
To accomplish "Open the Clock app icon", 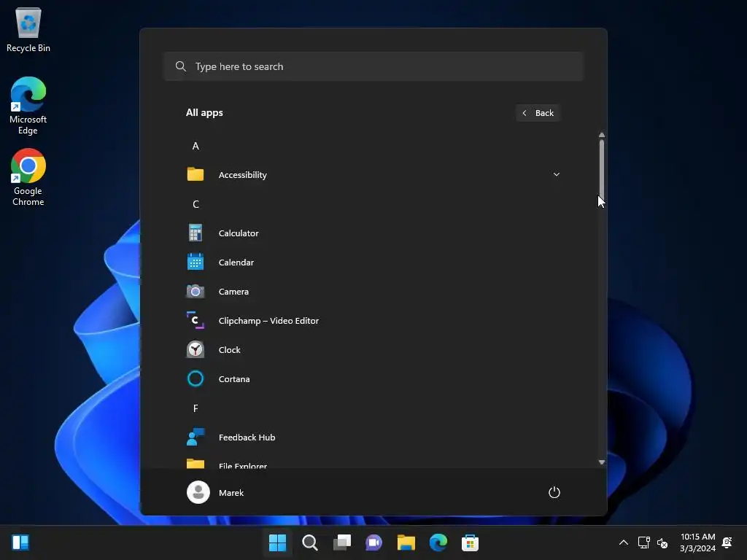I will (196, 349).
